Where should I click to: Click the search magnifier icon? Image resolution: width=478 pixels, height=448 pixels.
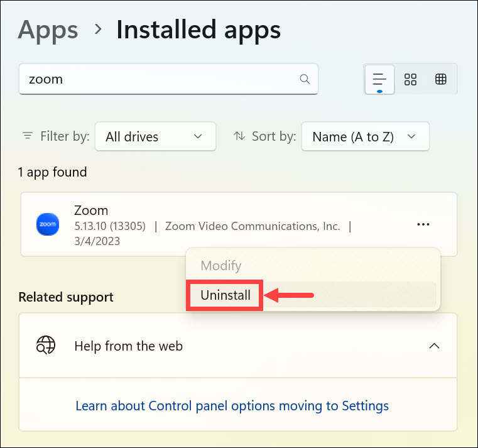click(305, 79)
